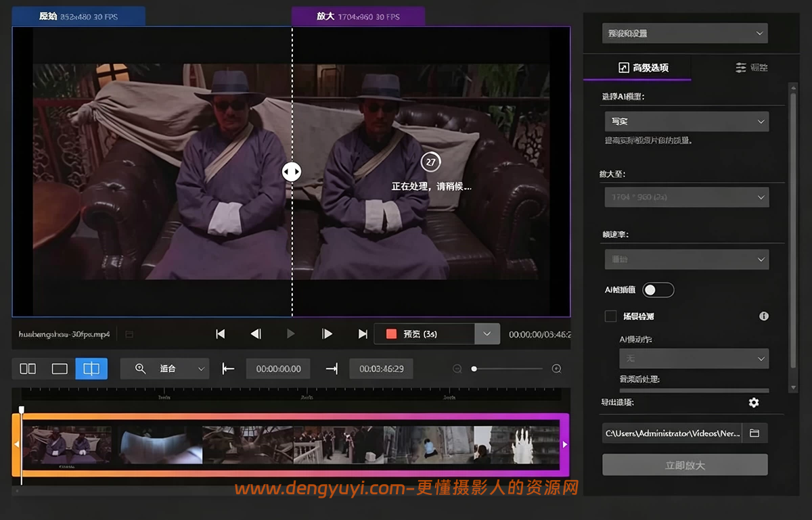Select side-by-side comparison view icon
The height and width of the screenshot is (520, 812).
pyautogui.click(x=28, y=369)
